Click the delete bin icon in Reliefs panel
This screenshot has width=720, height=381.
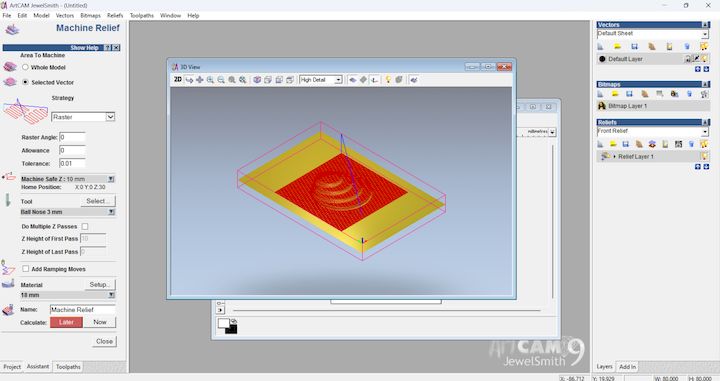click(691, 144)
